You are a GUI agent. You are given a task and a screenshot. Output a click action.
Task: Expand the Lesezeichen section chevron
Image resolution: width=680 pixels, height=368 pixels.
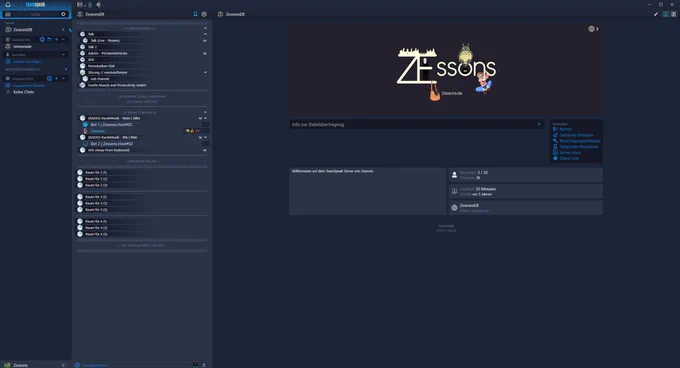pyautogui.click(x=63, y=39)
